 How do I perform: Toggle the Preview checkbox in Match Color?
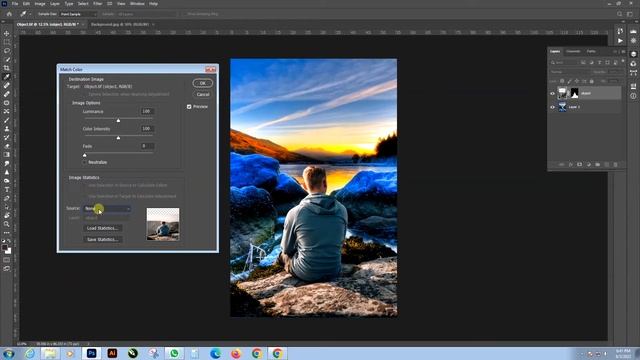tap(189, 107)
